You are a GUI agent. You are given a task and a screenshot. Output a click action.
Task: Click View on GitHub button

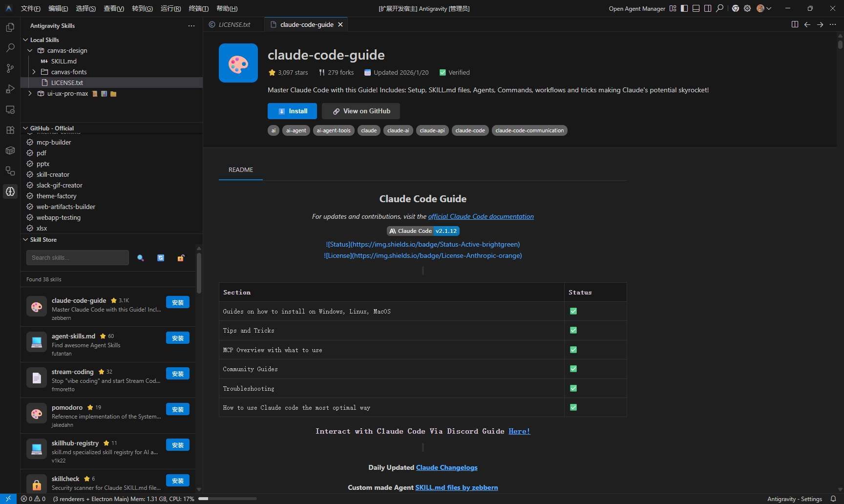click(361, 111)
